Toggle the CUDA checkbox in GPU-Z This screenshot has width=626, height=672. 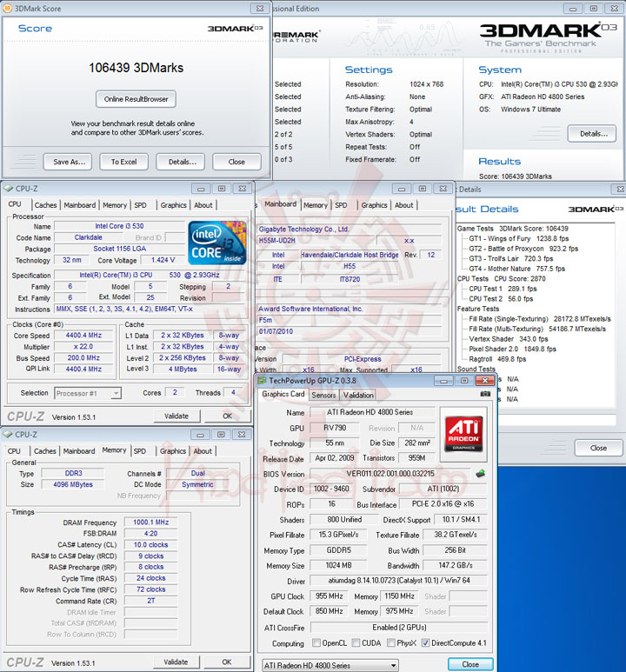[356, 642]
